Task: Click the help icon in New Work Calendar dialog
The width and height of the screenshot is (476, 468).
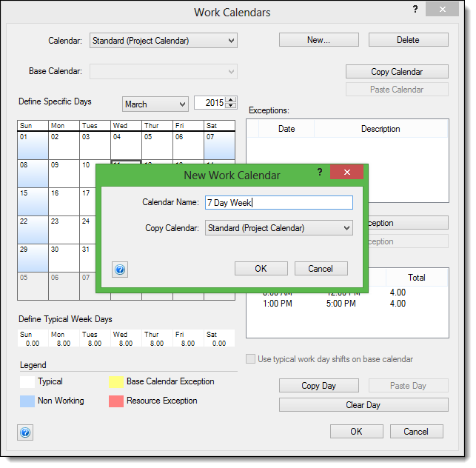Action: click(121, 270)
